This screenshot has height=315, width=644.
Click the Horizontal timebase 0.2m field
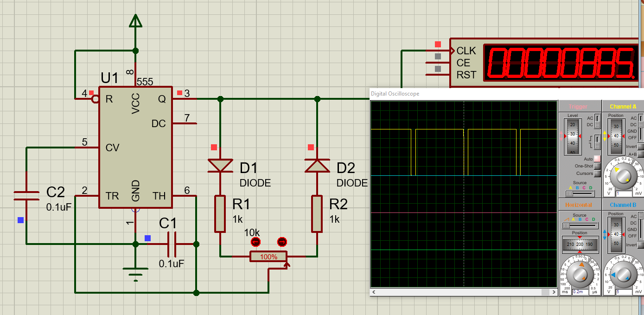tap(580, 292)
